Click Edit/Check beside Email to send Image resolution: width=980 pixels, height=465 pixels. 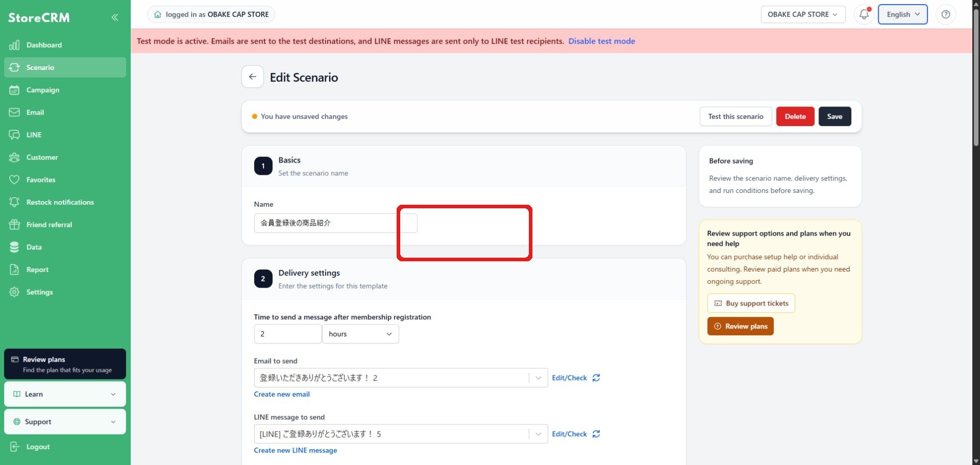569,378
